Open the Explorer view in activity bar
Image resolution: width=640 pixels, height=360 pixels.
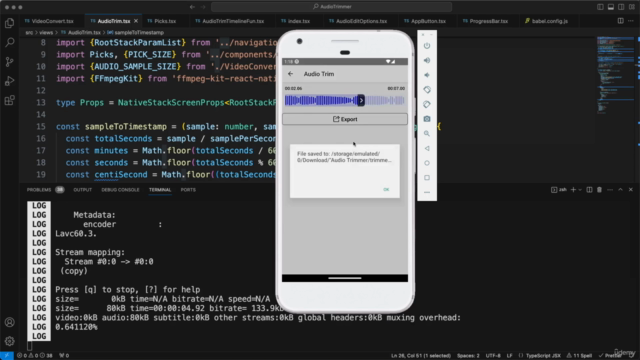pyautogui.click(x=9, y=23)
